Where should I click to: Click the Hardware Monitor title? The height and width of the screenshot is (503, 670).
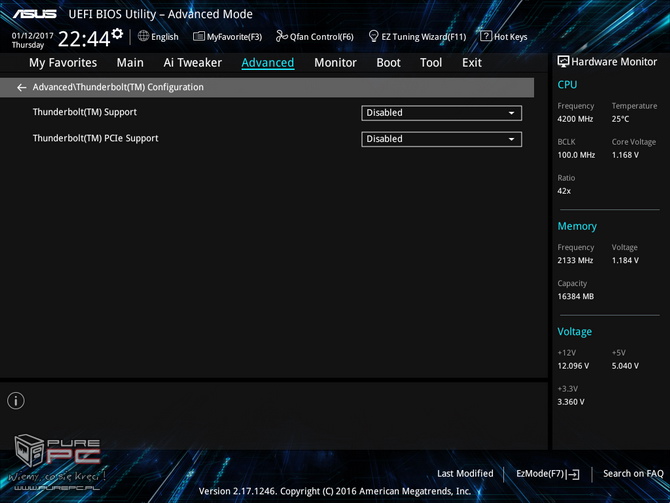tap(614, 62)
